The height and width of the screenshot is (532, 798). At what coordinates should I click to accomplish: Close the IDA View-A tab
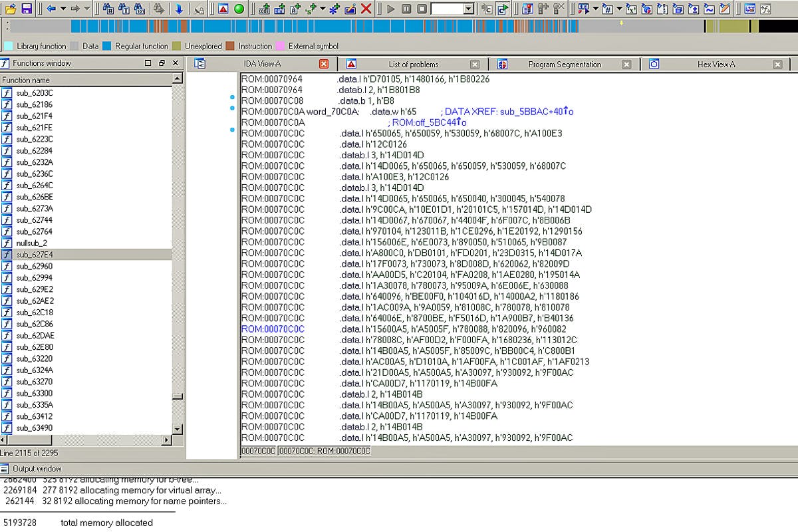click(x=324, y=65)
